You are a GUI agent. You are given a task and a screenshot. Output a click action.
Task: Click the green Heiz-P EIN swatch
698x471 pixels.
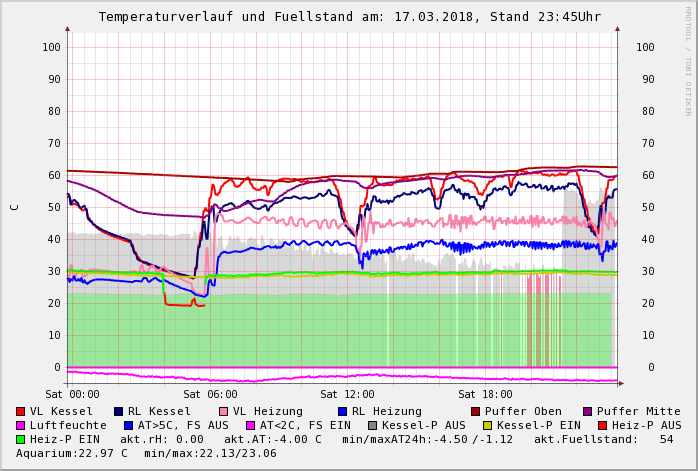[x=21, y=440]
